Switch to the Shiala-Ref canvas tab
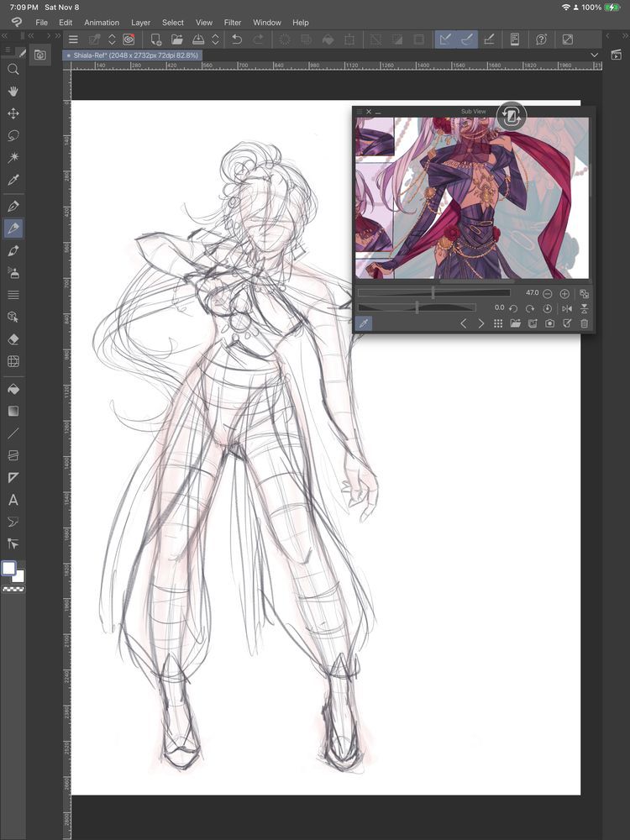The width and height of the screenshot is (630, 840). point(133,55)
